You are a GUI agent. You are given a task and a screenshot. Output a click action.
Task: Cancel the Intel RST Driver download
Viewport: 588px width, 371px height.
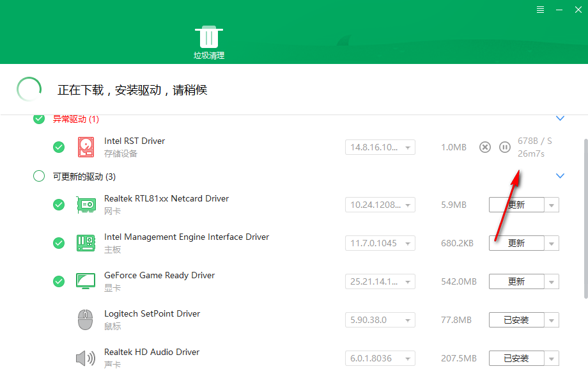(x=485, y=147)
